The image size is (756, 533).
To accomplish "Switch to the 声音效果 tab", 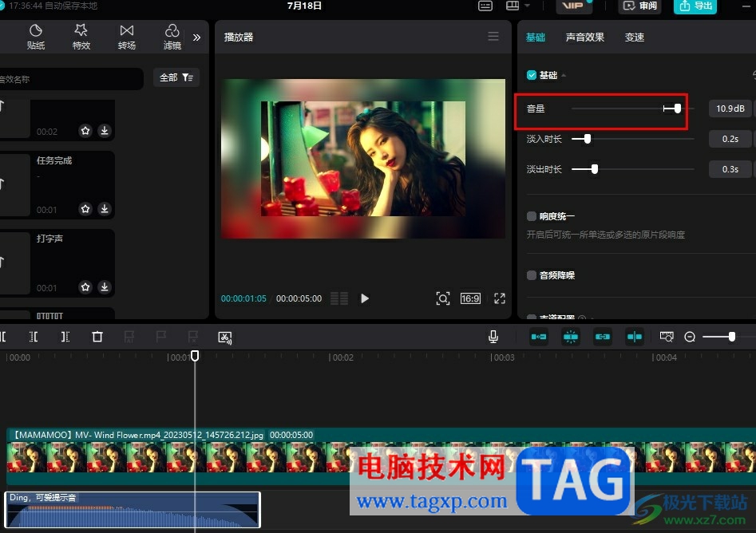I will click(x=585, y=38).
